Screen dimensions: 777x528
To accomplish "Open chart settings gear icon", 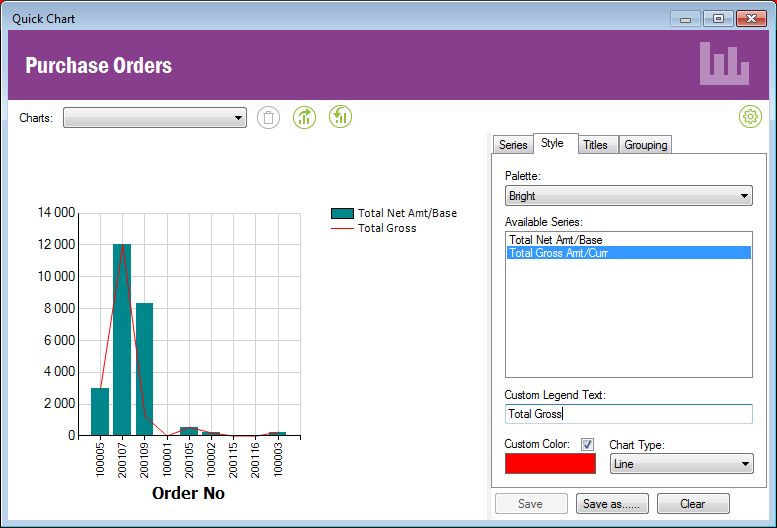I will 750,117.
